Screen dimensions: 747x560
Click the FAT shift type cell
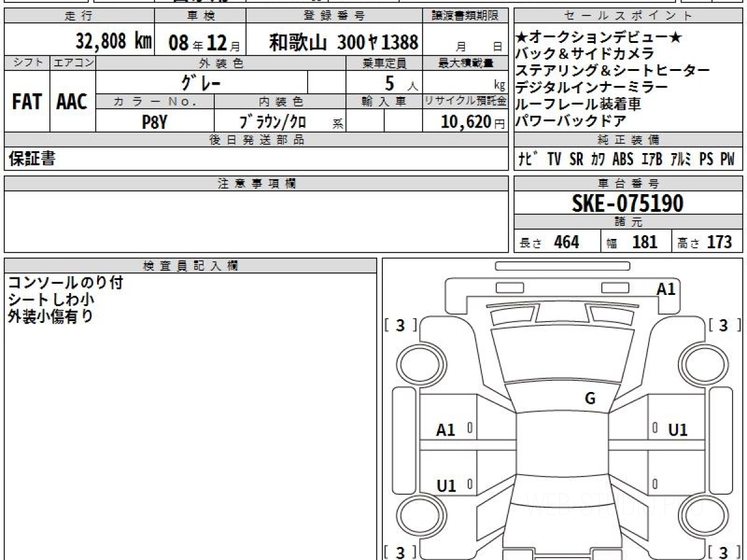(27, 102)
